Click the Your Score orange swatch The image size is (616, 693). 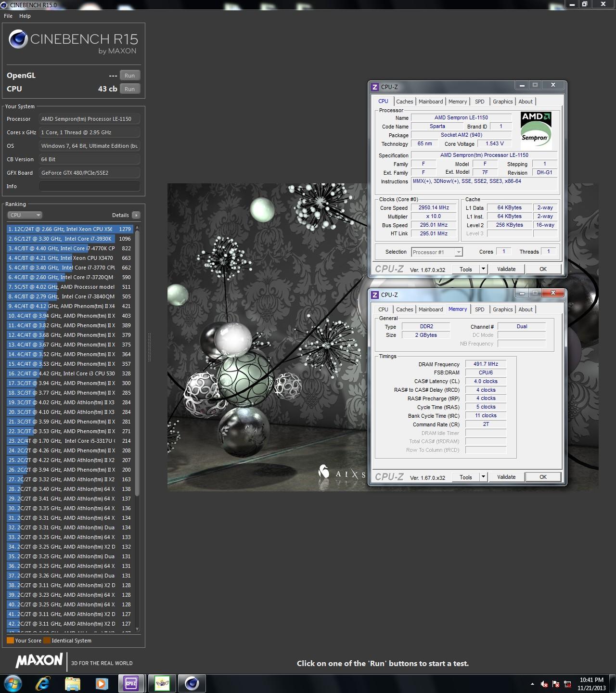coord(10,641)
